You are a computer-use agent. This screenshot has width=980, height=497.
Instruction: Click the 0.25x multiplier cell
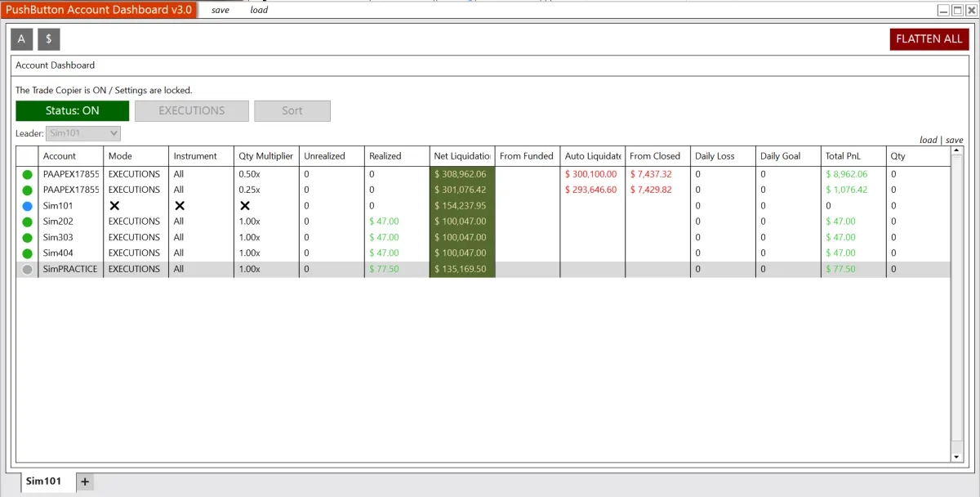tap(267, 190)
